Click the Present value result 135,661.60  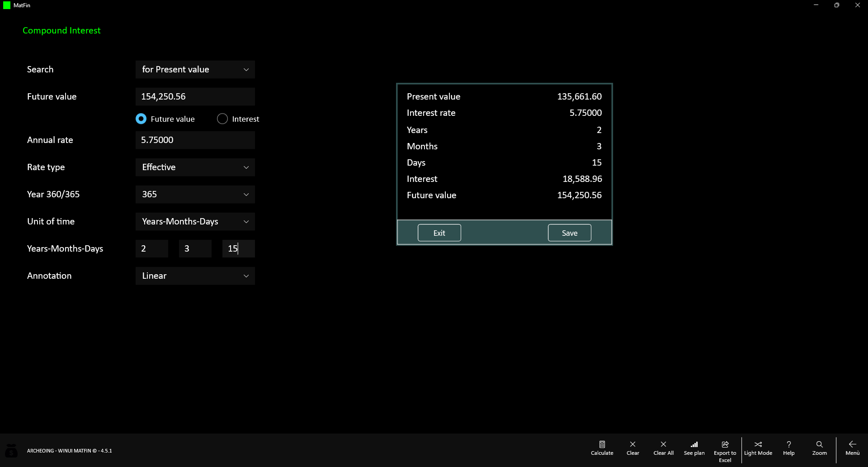coord(579,96)
